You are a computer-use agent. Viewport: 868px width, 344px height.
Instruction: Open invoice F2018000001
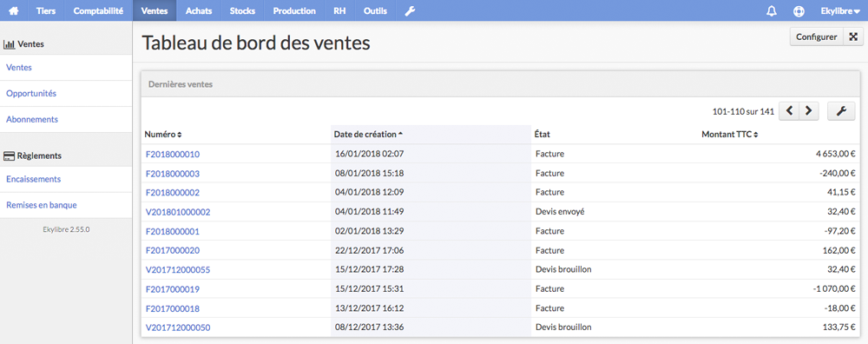[x=172, y=232]
